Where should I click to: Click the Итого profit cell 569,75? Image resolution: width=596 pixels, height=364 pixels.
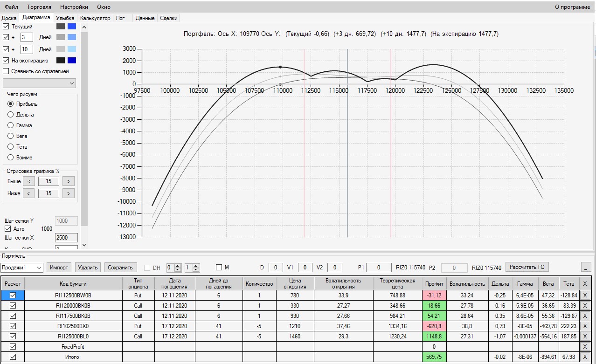(x=434, y=357)
